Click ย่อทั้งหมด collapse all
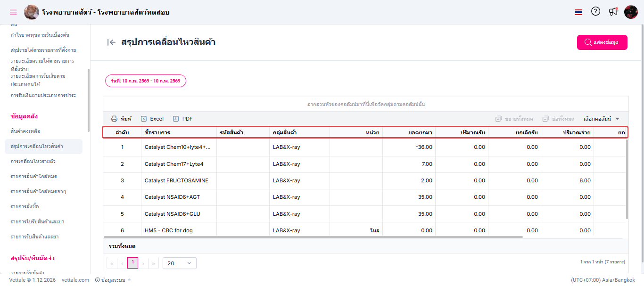The height and width of the screenshot is (286, 644). click(x=558, y=119)
